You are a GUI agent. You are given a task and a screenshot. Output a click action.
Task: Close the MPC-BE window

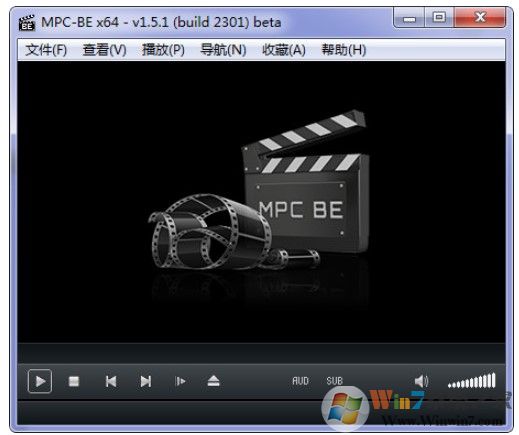pos(480,18)
